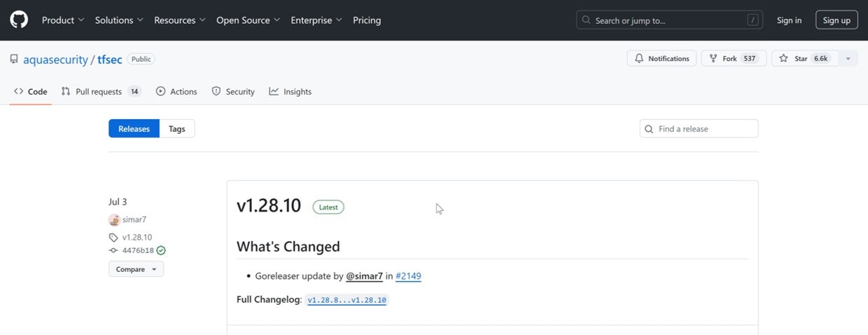
Task: Expand the star lists dropdown arrow
Action: pos(848,59)
